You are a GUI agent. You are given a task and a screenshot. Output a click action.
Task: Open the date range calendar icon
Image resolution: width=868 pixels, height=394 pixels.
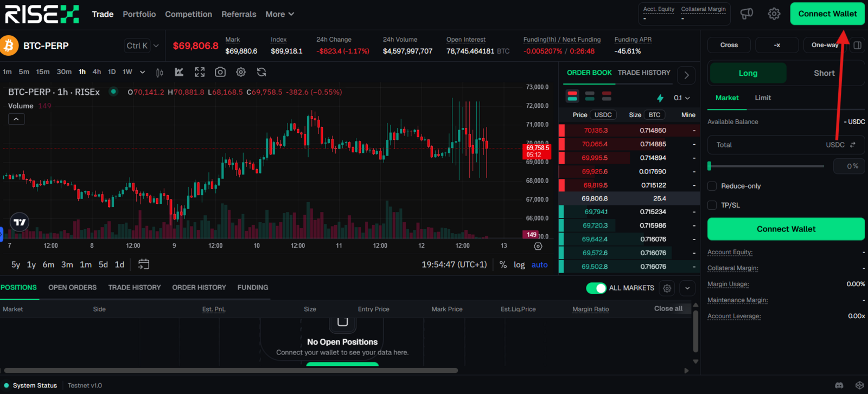144,264
